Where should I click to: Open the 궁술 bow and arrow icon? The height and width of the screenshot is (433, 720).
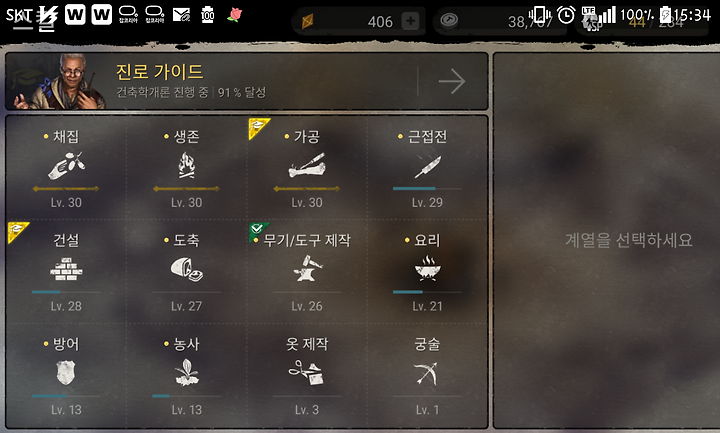coord(427,373)
